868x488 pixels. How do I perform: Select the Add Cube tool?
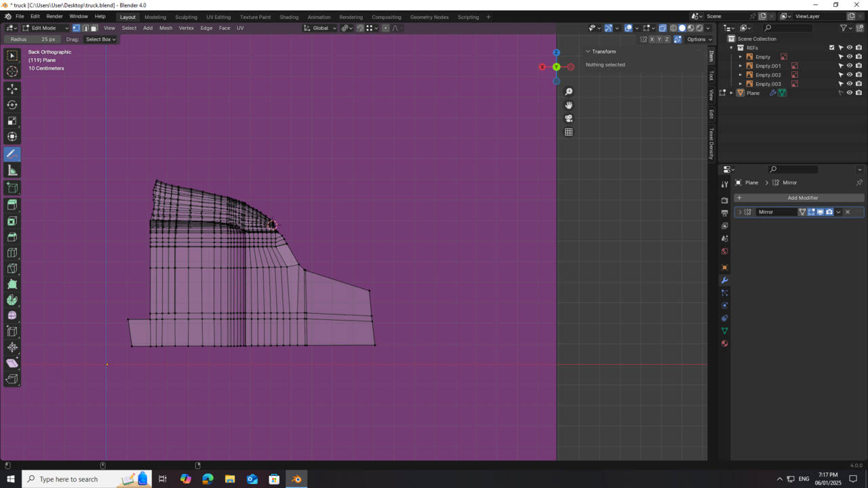(12, 187)
